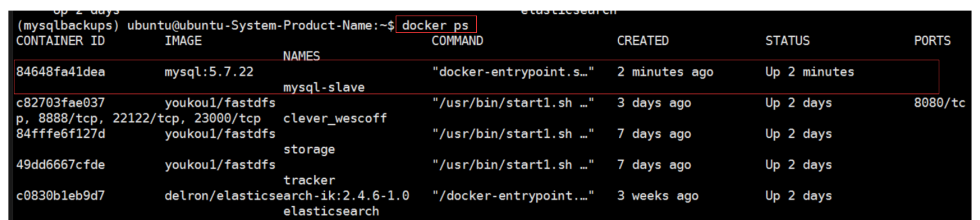Click the 'docker ps' command text
Viewport: 980px width, 220px height.
pos(435,25)
